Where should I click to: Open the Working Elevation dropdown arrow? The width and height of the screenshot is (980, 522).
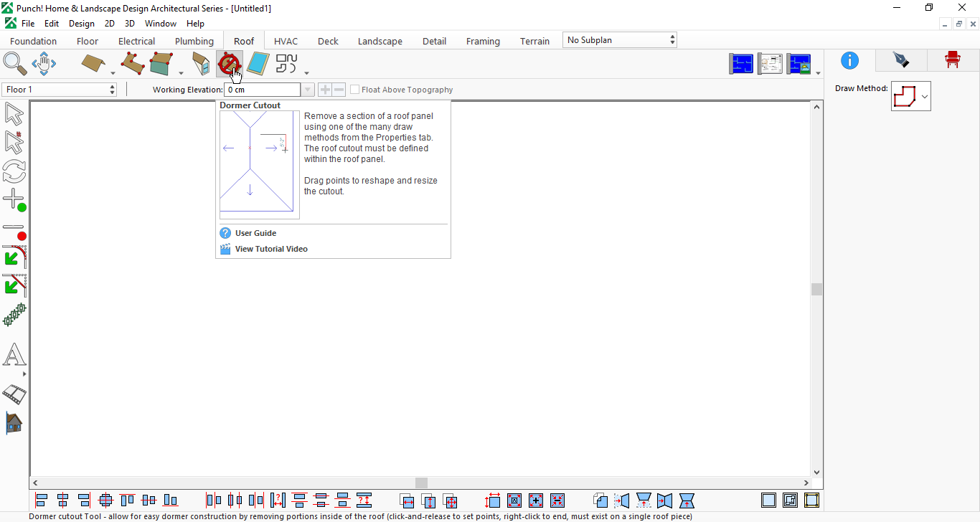(308, 90)
